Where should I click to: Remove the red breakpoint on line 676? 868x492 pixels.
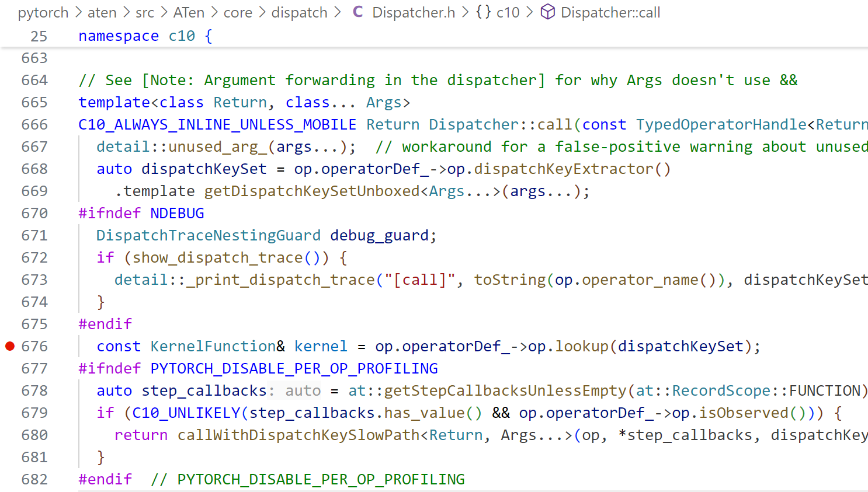10,346
